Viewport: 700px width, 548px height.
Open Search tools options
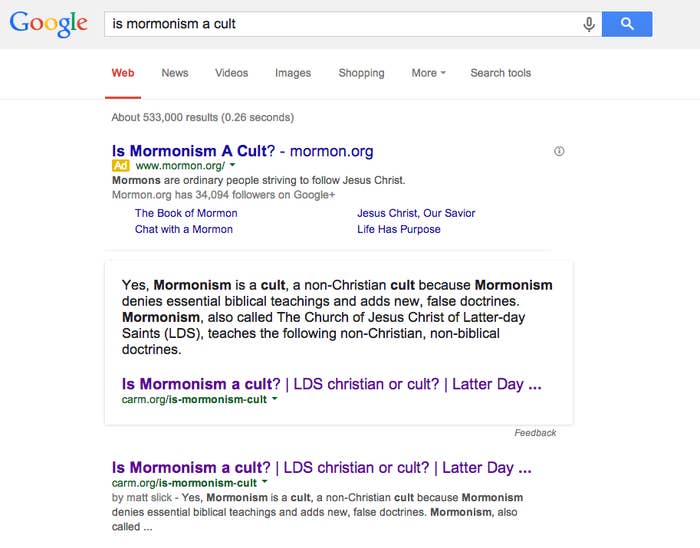[x=500, y=73]
